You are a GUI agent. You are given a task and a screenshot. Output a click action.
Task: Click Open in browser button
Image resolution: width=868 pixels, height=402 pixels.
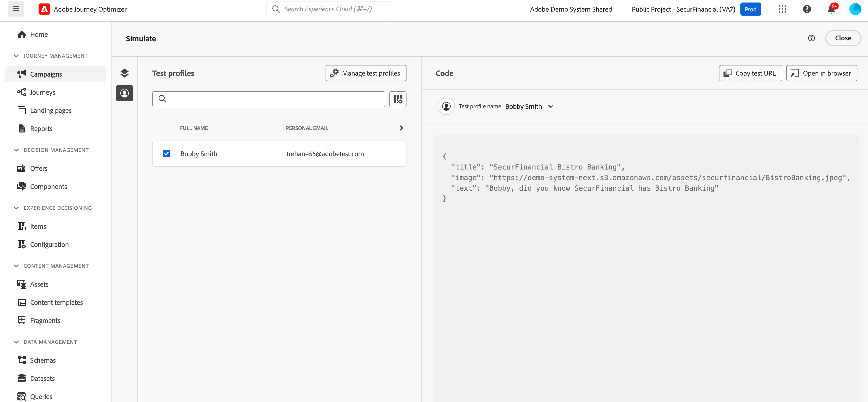click(x=822, y=73)
